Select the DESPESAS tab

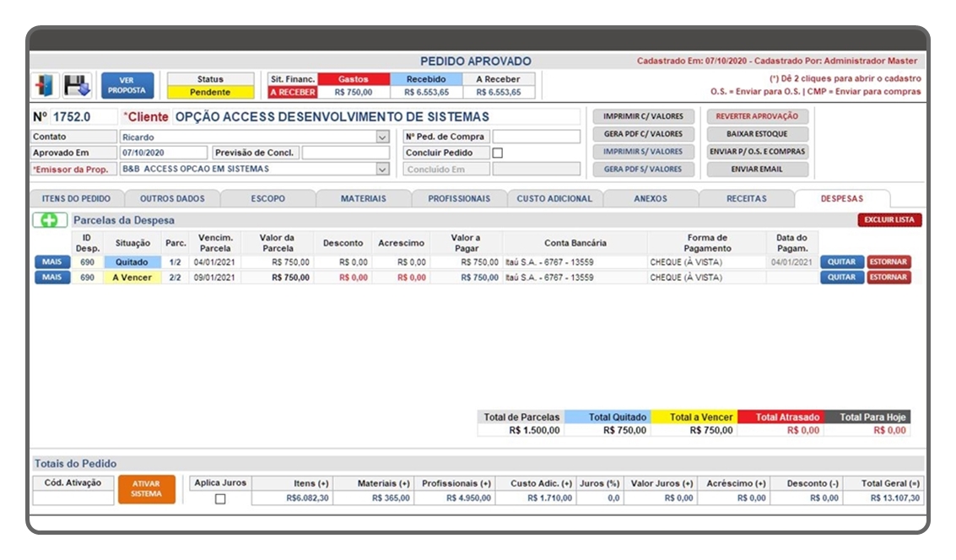point(842,199)
